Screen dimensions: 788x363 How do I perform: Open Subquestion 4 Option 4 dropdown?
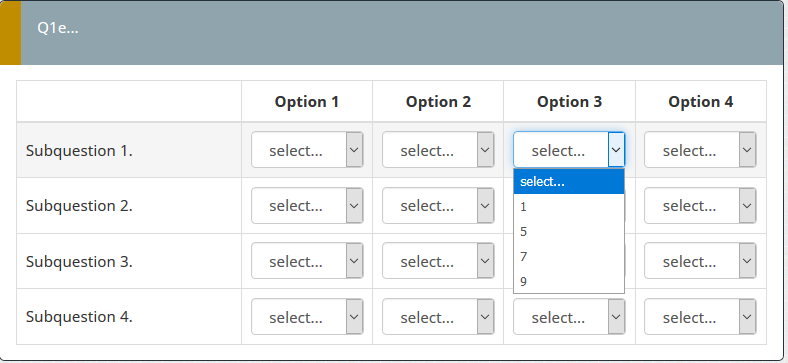click(700, 317)
